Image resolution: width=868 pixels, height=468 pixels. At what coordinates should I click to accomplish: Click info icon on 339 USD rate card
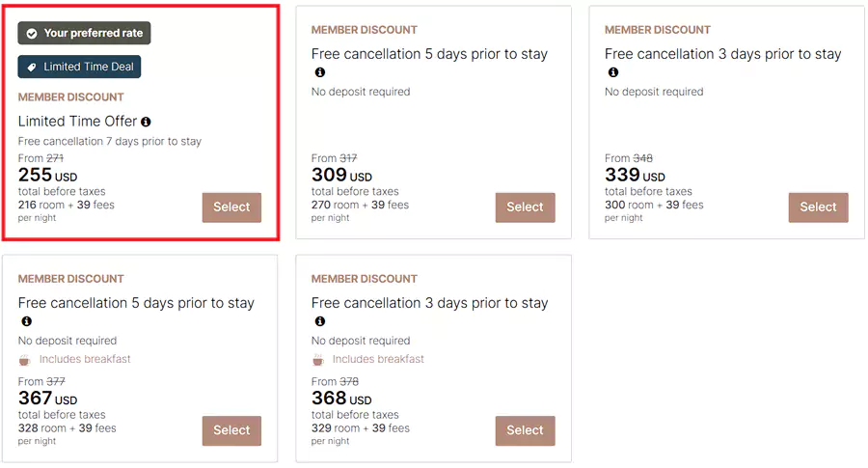click(613, 72)
